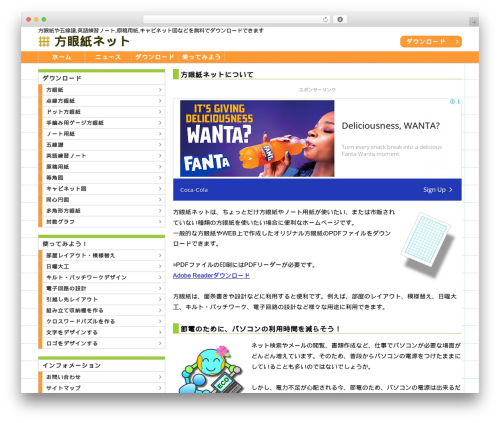This screenshot has width=500, height=423.
Task: Click the chevron on 対数グラフ row
Action: pos(160,222)
